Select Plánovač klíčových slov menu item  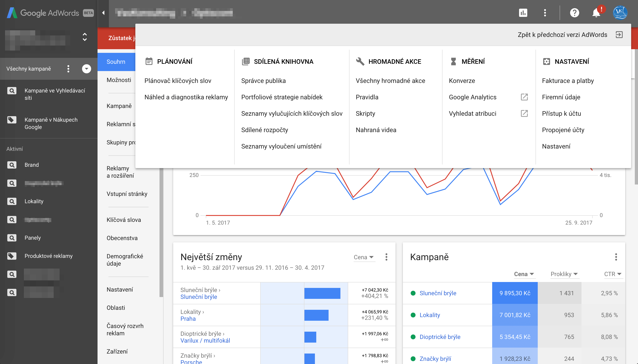tap(178, 81)
